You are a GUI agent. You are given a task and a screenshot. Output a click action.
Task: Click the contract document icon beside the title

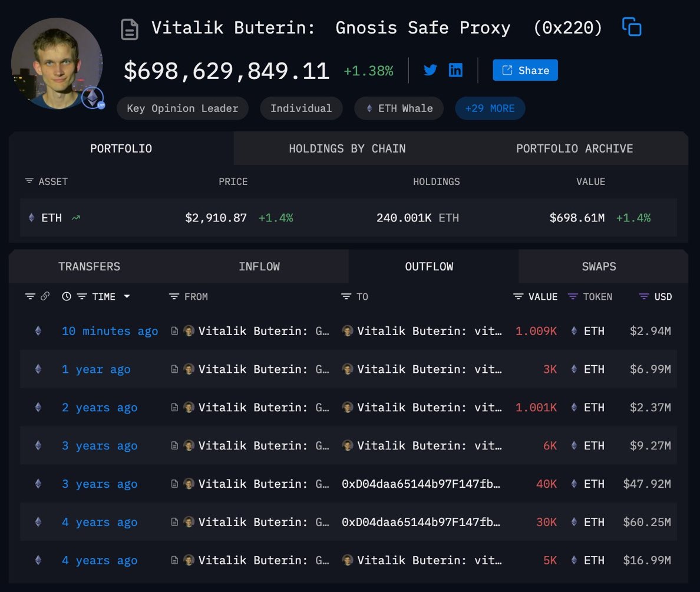[x=130, y=29]
